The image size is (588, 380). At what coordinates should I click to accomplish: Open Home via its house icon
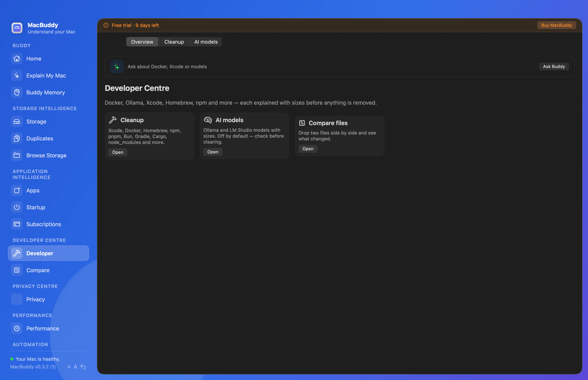(17, 59)
